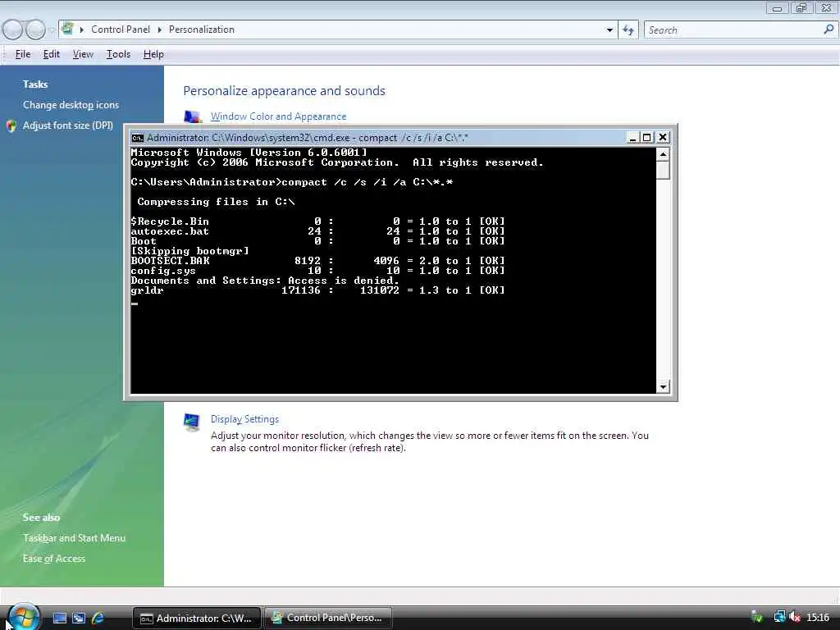Click the Search input field

tap(733, 30)
